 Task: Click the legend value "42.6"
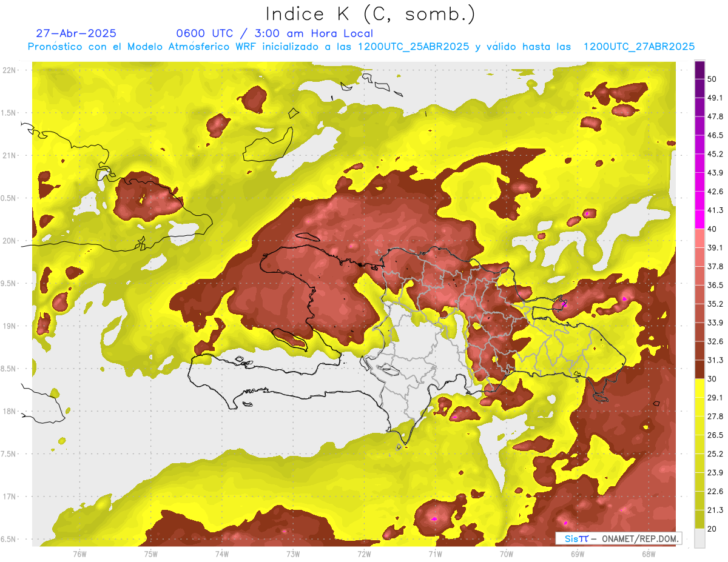(x=715, y=192)
